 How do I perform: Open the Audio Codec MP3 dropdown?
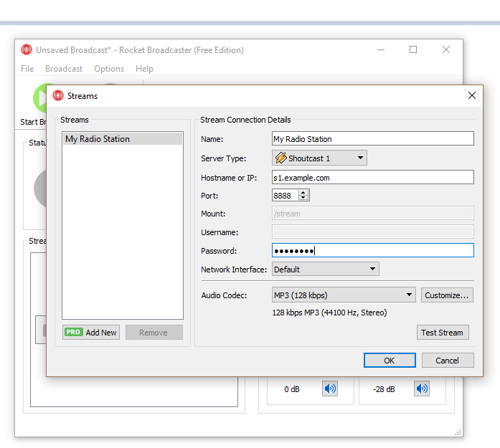(344, 295)
